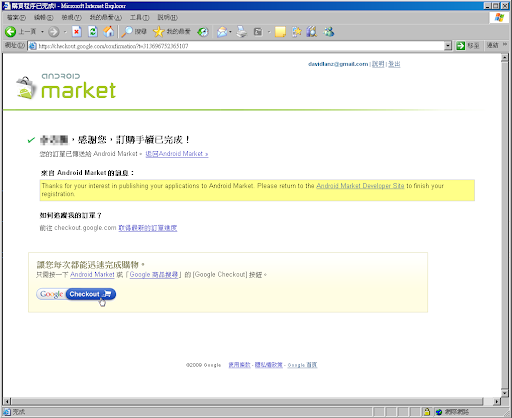Open the 工具(T) Tools menu
The width and height of the screenshot is (512, 418).
[x=139, y=17]
